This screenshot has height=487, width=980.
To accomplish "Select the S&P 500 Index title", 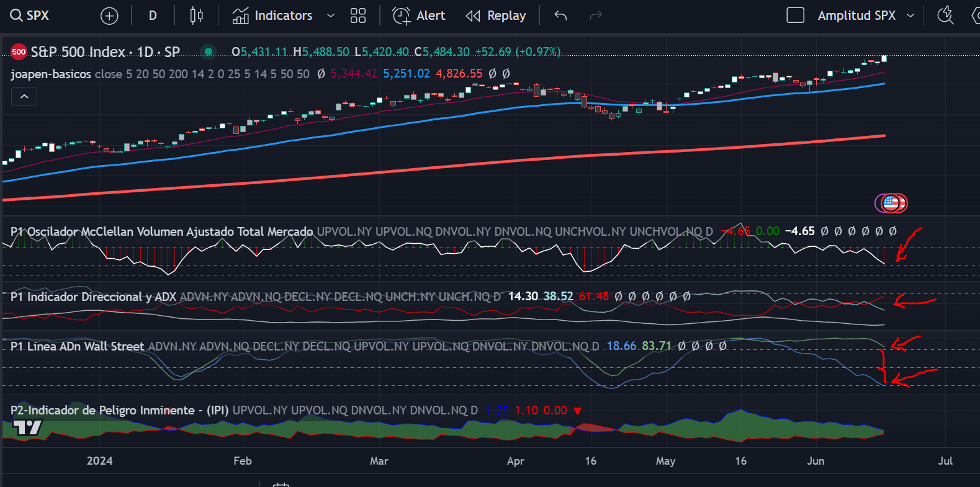I will [x=106, y=52].
